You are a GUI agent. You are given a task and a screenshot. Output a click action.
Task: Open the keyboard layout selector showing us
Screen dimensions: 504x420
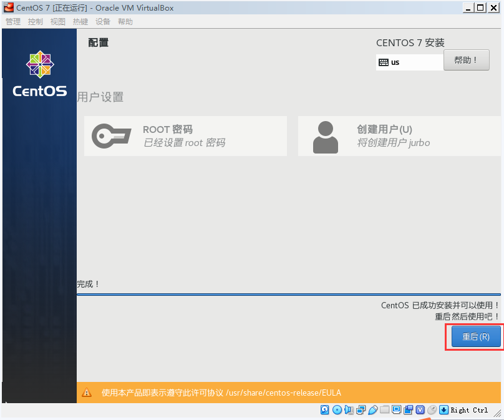(x=410, y=62)
